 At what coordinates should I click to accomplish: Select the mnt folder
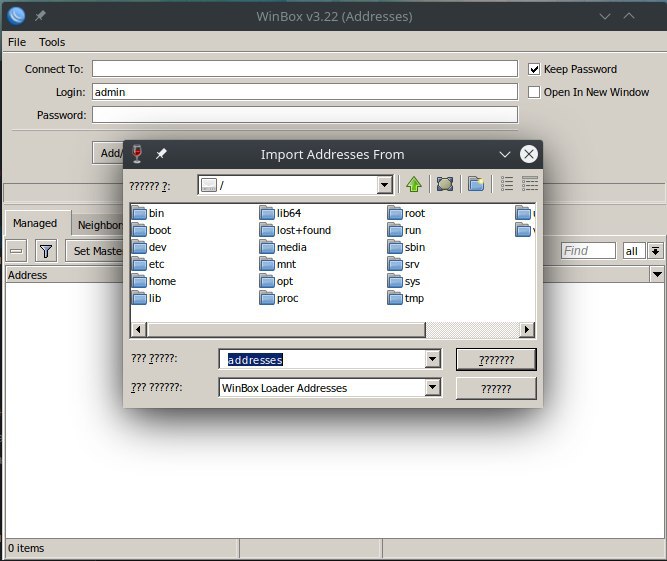[x=278, y=264]
